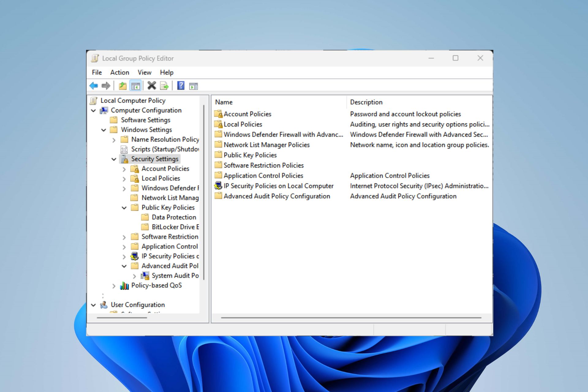Expand the Local Policies tree item
This screenshot has width=588, height=392.
pyautogui.click(x=124, y=178)
